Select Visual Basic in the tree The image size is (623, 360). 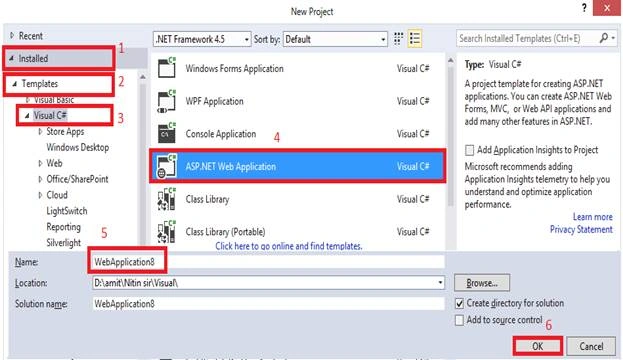[x=54, y=100]
